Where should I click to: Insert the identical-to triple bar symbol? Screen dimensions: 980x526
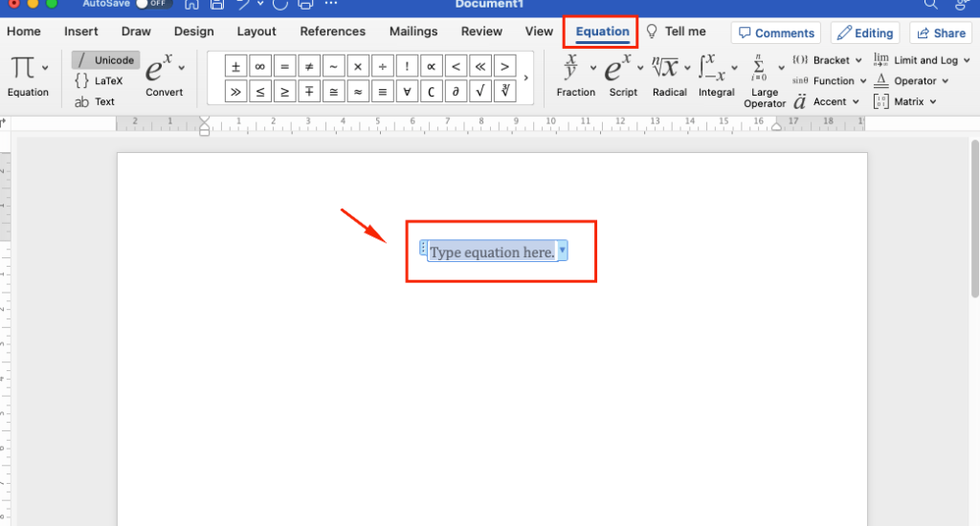pyautogui.click(x=382, y=92)
